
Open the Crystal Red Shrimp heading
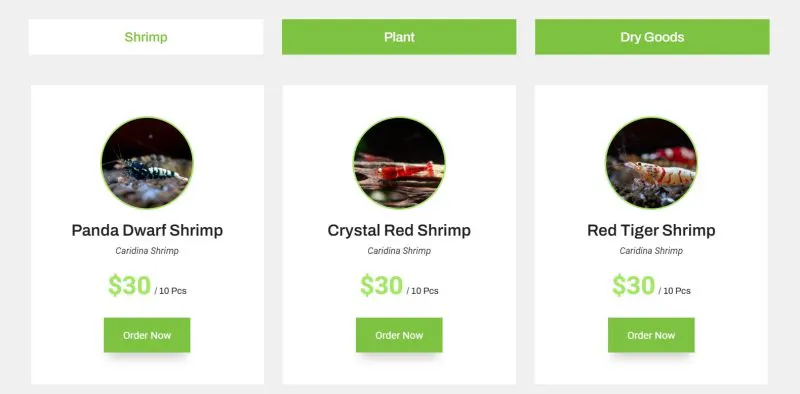point(399,230)
